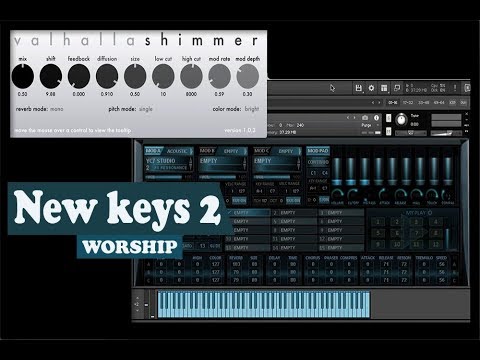Switch to MOD A tab
The image size is (480, 360).
tap(153, 151)
